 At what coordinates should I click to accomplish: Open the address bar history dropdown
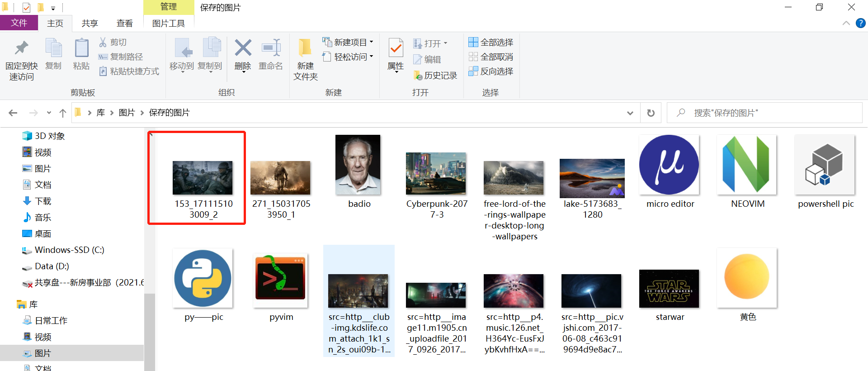coord(630,113)
